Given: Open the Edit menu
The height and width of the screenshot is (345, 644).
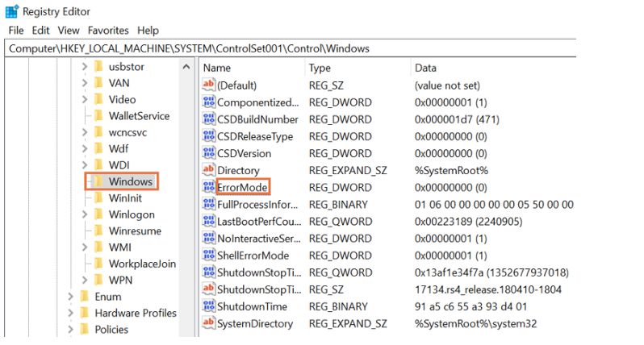Looking at the screenshot, I should pyautogui.click(x=40, y=31).
